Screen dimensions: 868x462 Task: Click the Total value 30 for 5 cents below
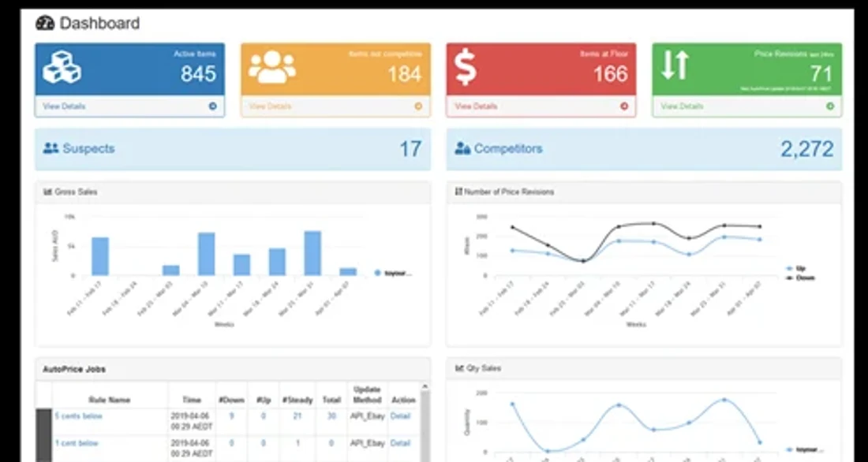(x=331, y=416)
